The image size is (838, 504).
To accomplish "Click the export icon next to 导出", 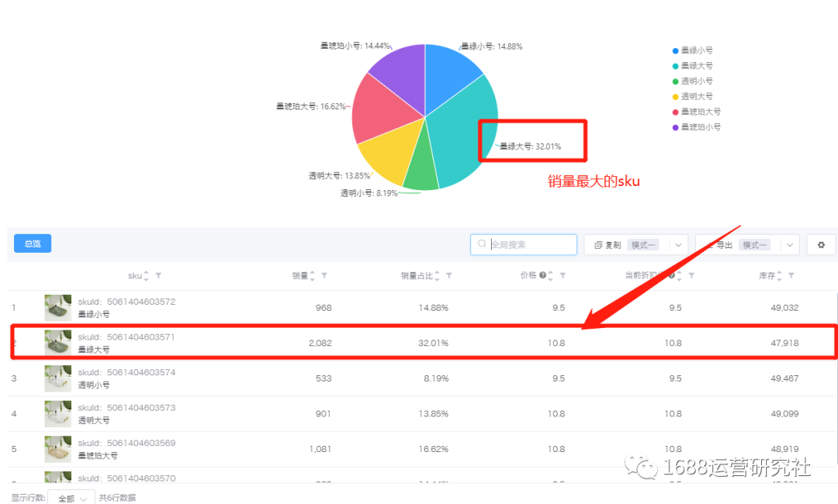I will (x=712, y=243).
